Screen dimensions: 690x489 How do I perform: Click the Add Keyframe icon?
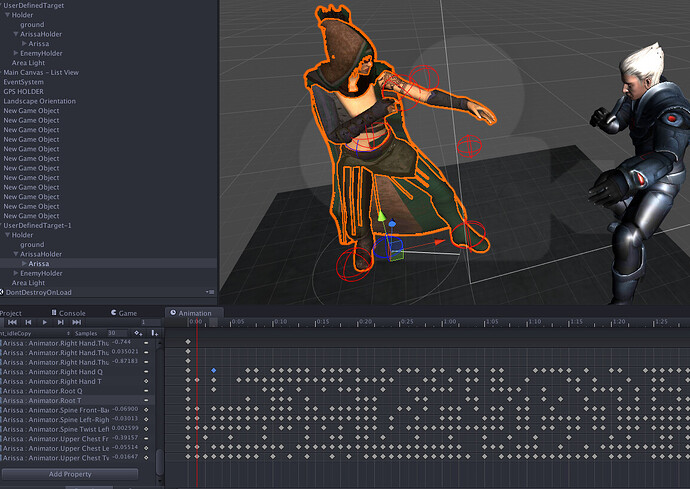[138, 332]
